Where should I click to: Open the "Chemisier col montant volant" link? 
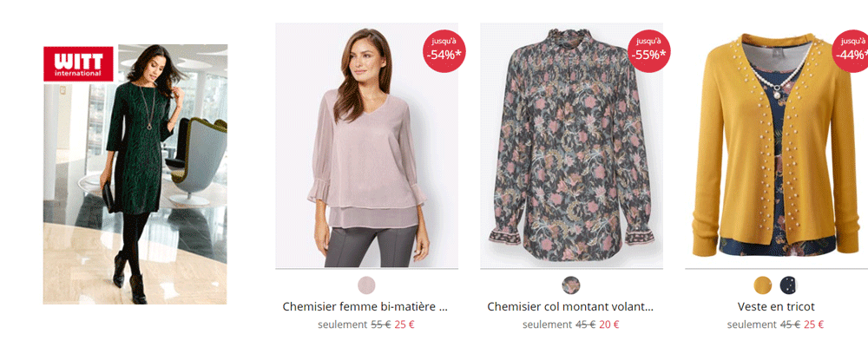click(570, 306)
